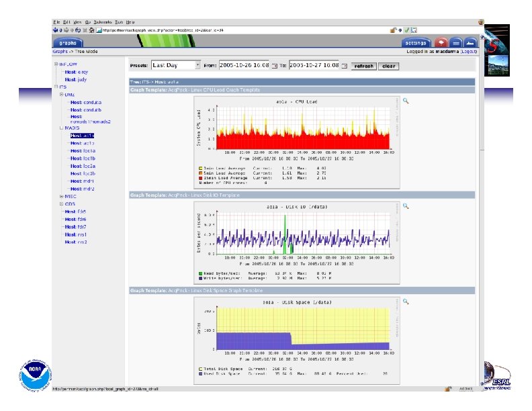Click the CPU Load graph image
532x411 pixels.
point(296,142)
